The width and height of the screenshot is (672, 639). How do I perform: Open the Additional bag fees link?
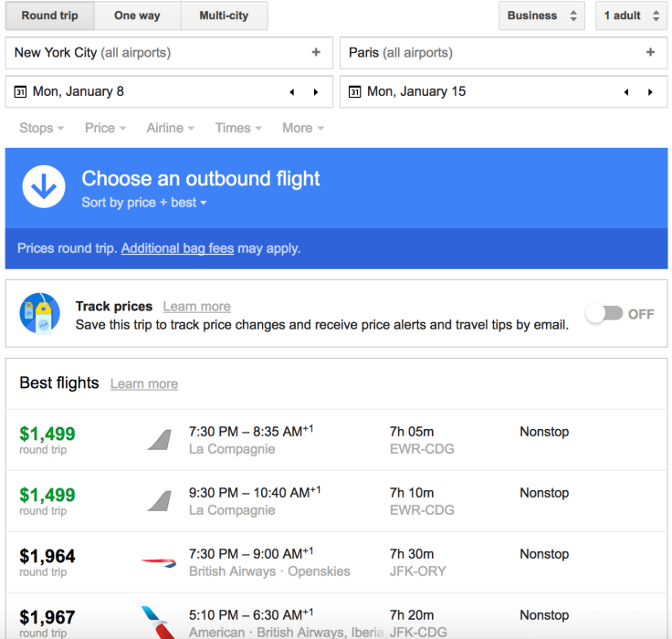(x=177, y=248)
